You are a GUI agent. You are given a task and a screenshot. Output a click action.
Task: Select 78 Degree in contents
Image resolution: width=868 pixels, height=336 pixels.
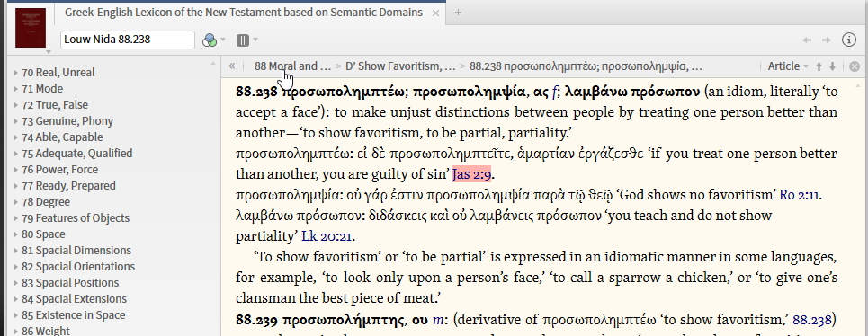click(46, 202)
